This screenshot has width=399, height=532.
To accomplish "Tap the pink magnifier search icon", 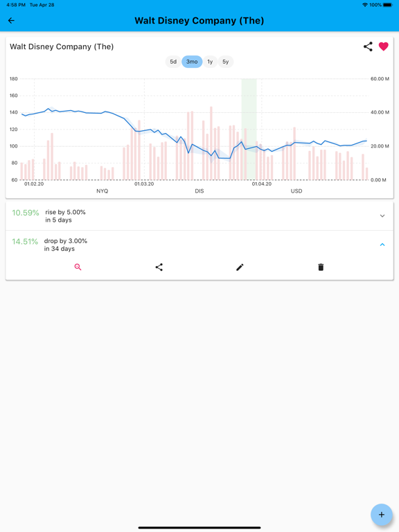I will click(x=78, y=267).
